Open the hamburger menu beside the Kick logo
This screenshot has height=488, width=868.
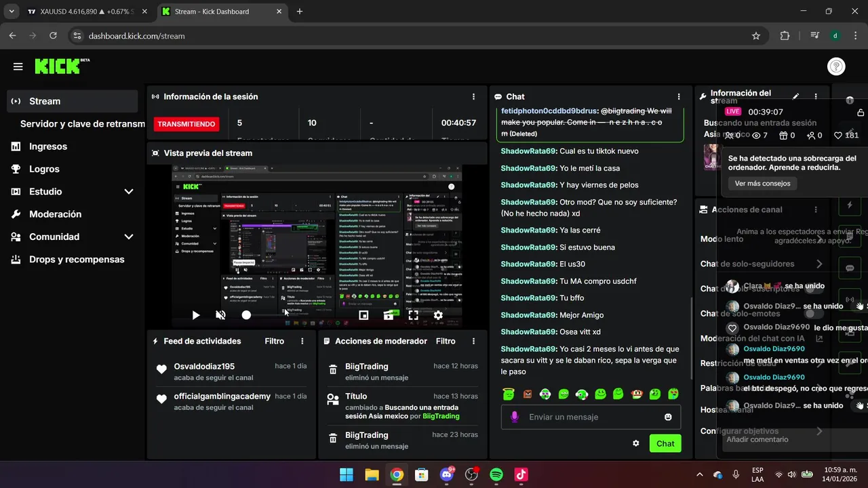pyautogui.click(x=18, y=66)
